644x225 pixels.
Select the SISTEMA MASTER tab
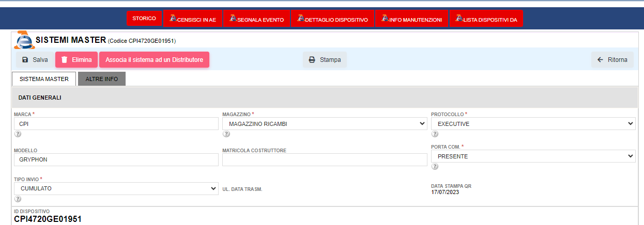(x=44, y=79)
